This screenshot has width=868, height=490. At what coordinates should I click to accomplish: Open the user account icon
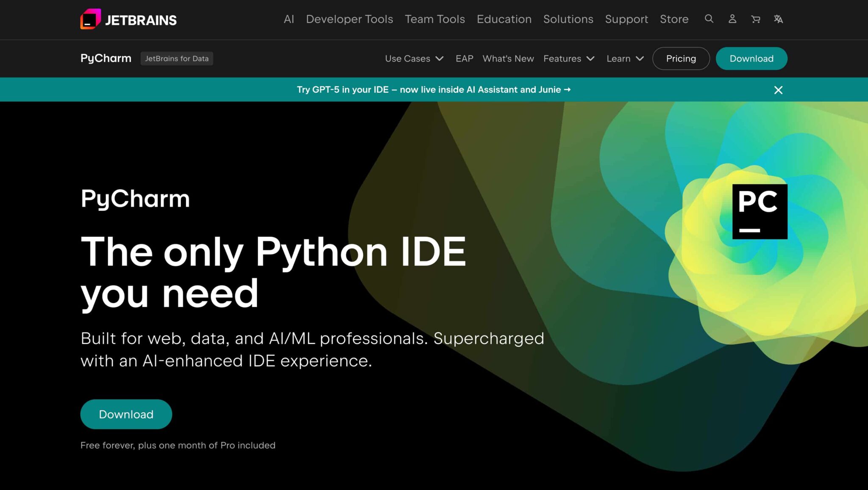732,19
